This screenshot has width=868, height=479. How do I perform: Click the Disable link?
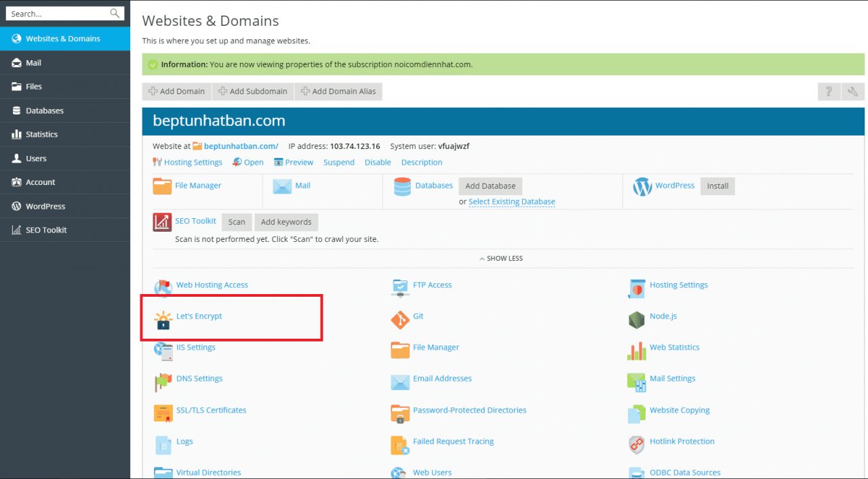pyautogui.click(x=378, y=163)
